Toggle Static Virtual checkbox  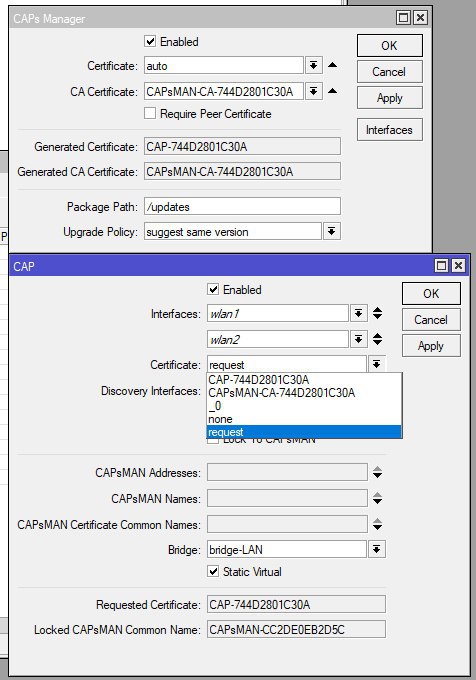[x=213, y=571]
